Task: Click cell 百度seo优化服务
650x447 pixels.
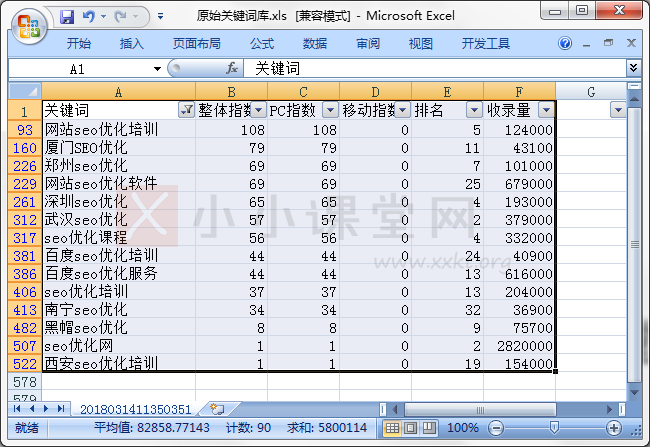Action: pyautogui.click(x=119, y=274)
